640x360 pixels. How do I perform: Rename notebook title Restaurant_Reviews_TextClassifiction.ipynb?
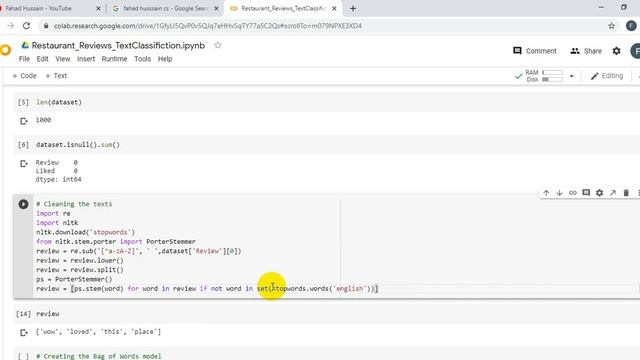click(x=118, y=45)
